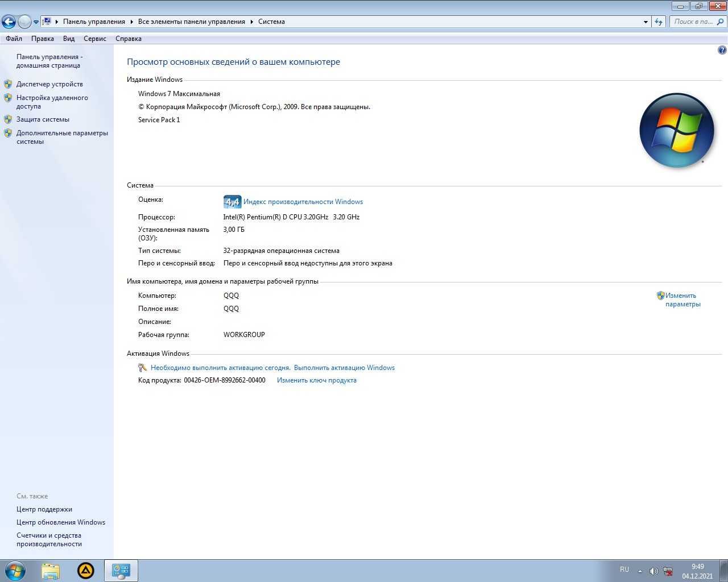Click 32-разрядная операционная система text
The height and width of the screenshot is (582, 728).
(282, 251)
